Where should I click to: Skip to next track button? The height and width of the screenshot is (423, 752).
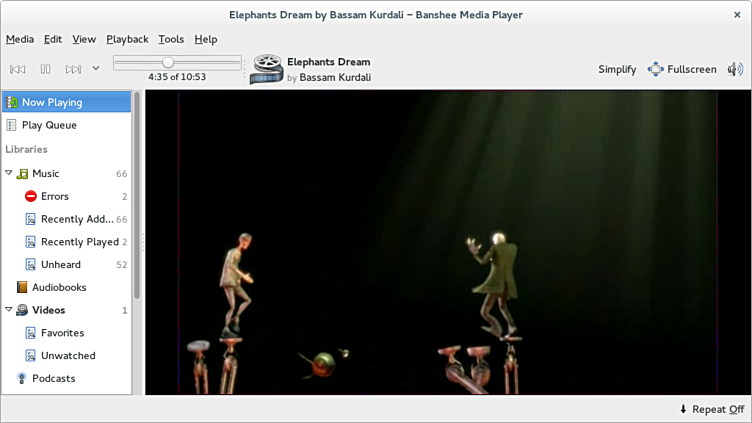pyautogui.click(x=73, y=69)
